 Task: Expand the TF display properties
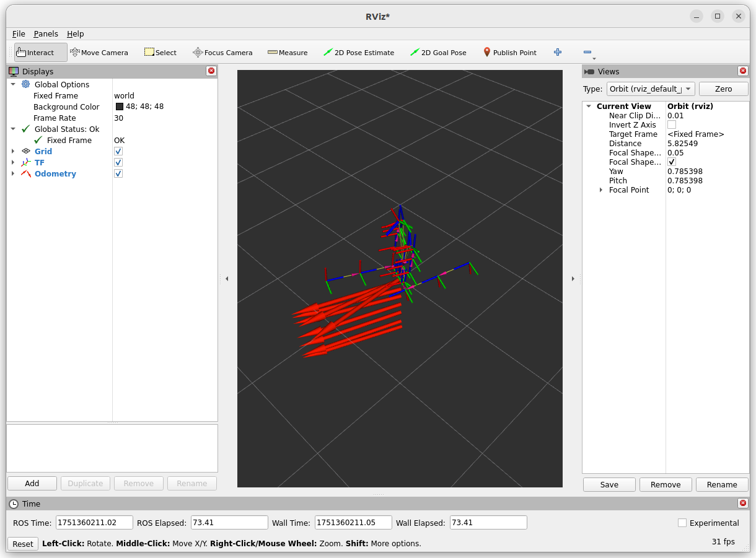point(13,162)
